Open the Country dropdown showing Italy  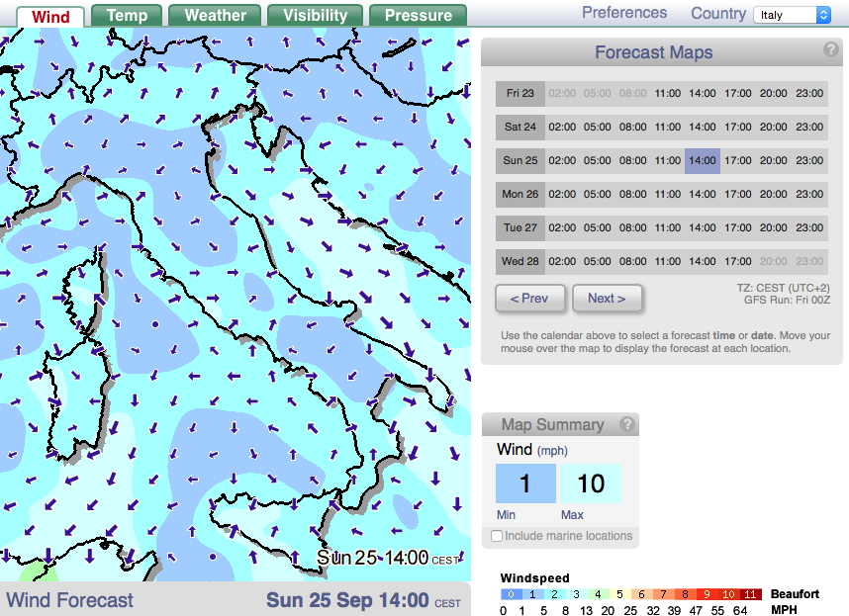click(x=792, y=15)
